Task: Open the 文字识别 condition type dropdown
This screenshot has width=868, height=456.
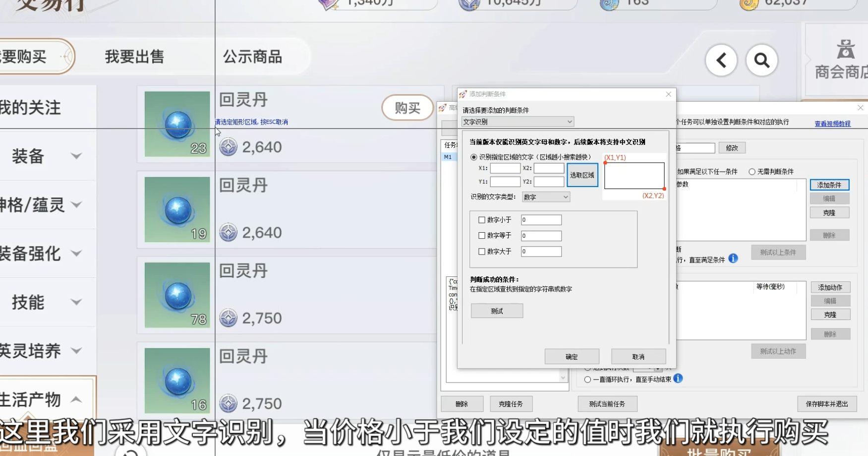Action: [x=518, y=122]
